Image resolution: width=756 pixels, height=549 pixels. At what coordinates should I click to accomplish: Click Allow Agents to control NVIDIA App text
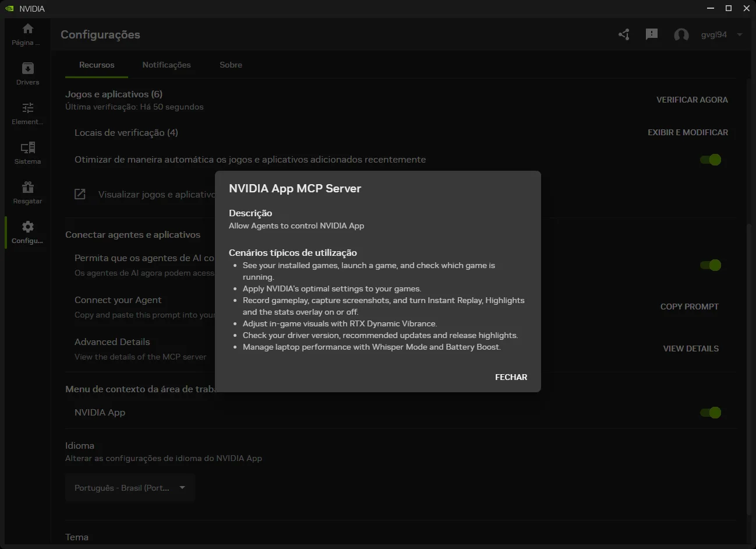(x=296, y=226)
